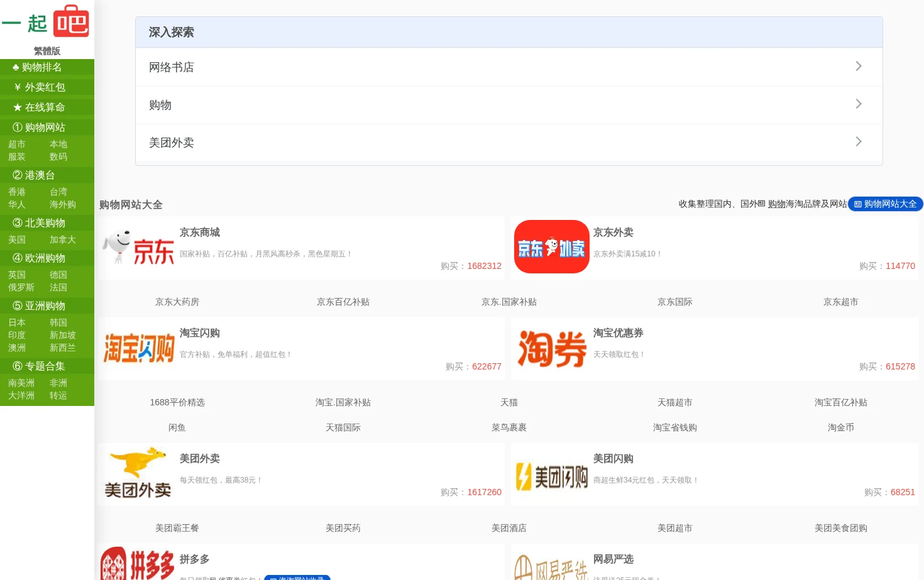This screenshot has width=924, height=580.
Task: Select 数码 in sidebar
Action: (58, 157)
